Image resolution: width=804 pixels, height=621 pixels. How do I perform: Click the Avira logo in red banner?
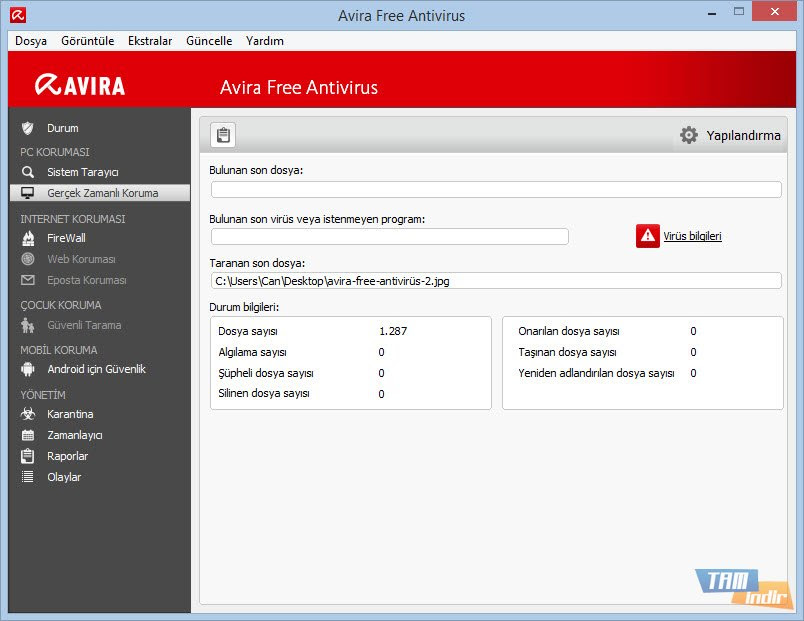point(80,85)
